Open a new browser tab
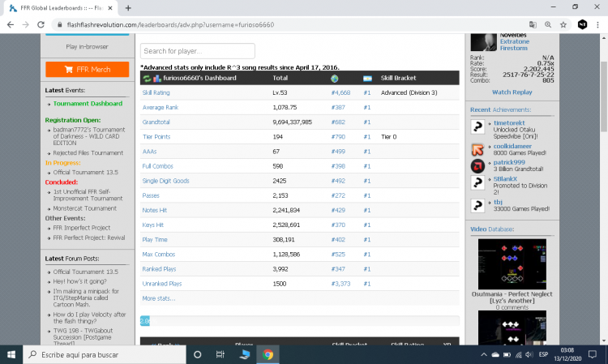Screen dimensions: 608x364 pyautogui.click(x=128, y=8)
